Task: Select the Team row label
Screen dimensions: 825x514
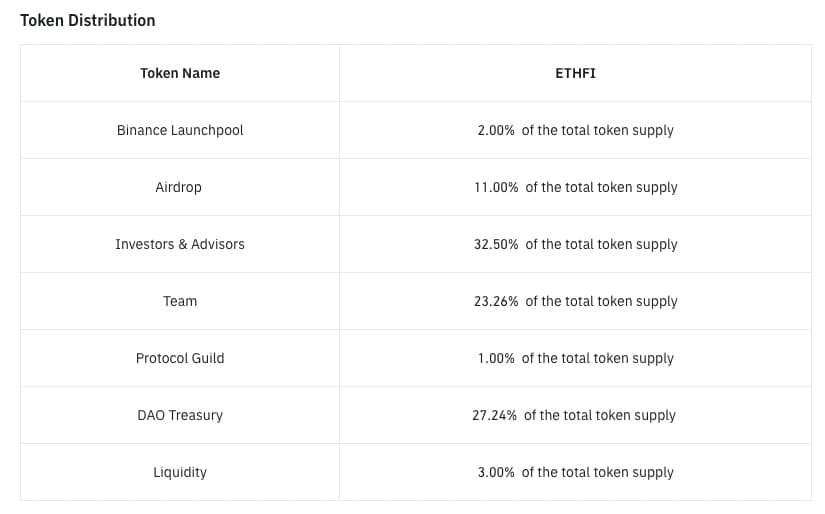Action: (180, 301)
